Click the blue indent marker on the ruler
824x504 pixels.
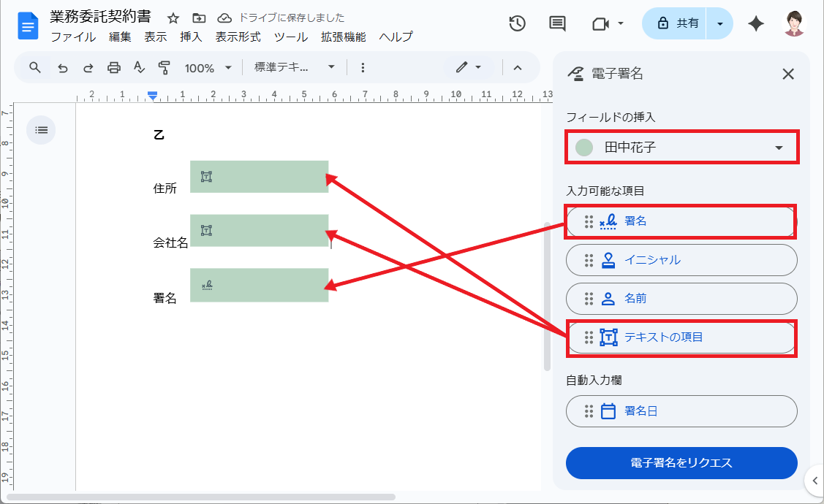click(x=153, y=93)
